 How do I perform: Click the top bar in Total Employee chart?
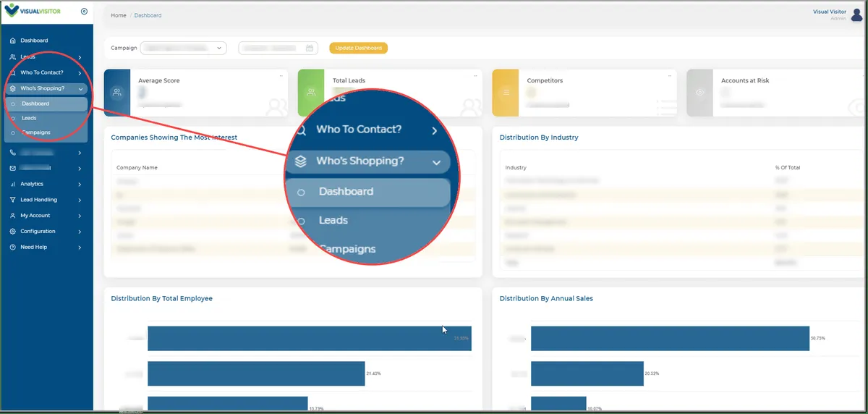pos(310,338)
